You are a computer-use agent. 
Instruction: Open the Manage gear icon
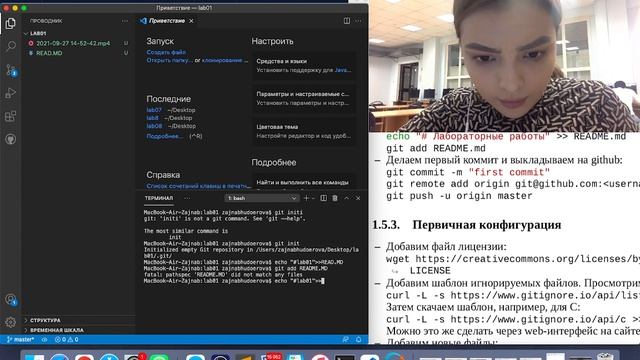click(11, 322)
